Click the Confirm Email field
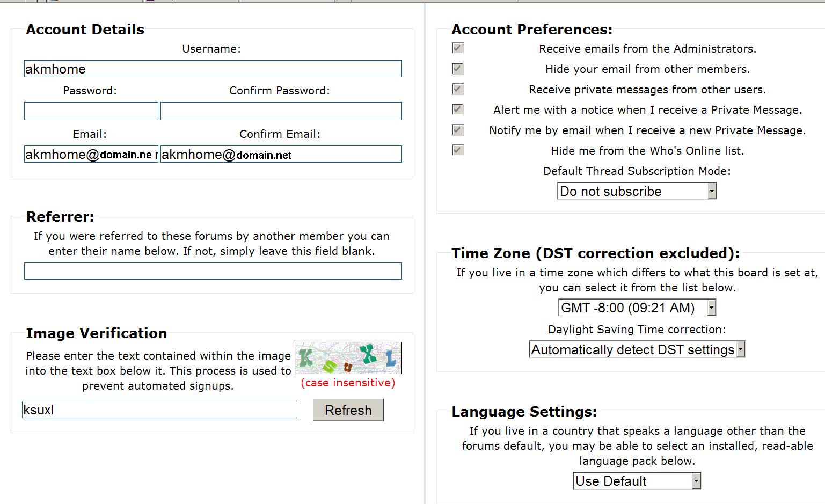825x504 pixels. click(x=281, y=155)
